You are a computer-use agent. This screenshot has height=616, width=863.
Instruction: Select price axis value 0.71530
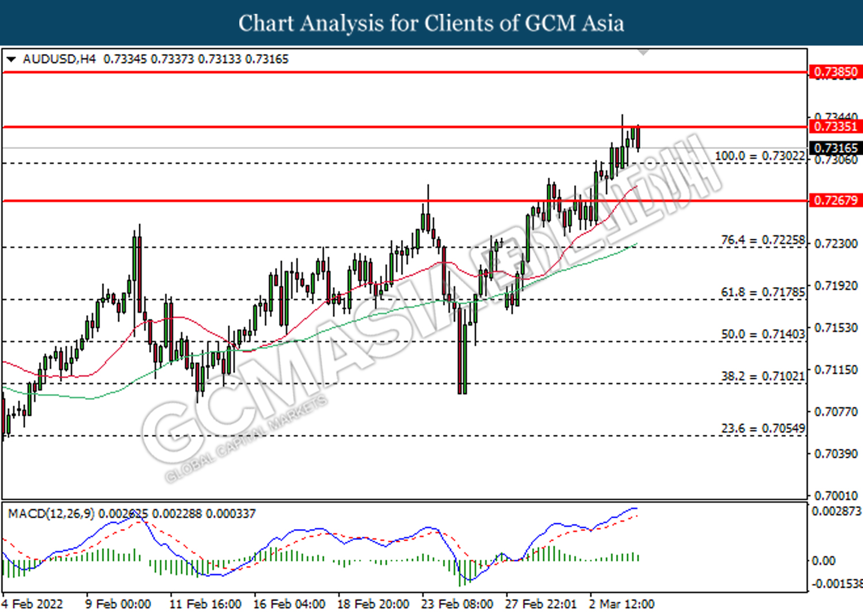coord(836,328)
